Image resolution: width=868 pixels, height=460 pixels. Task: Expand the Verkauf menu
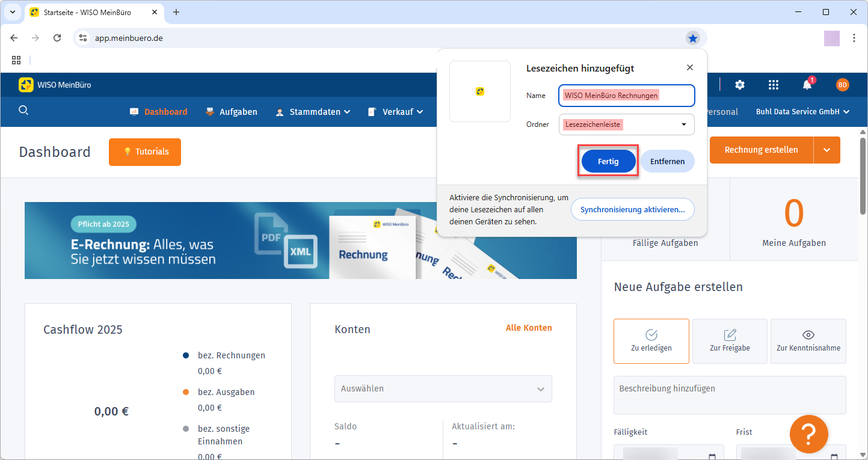point(395,112)
